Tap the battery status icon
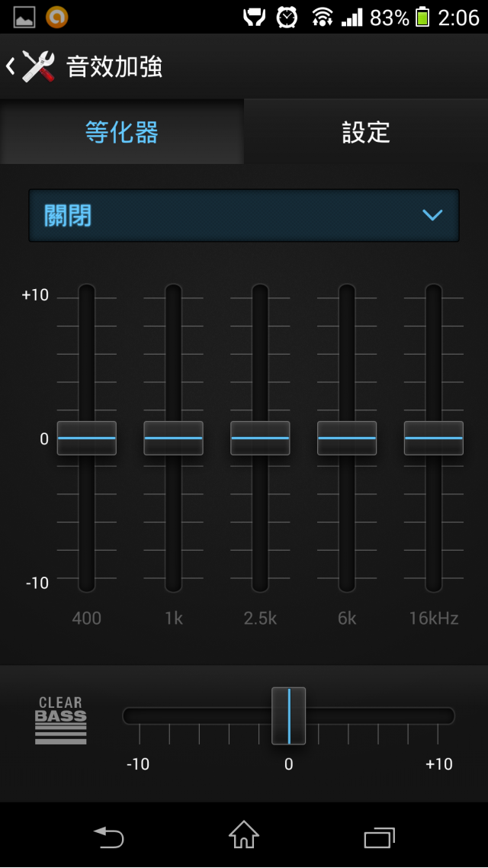488x868 pixels. 422,17
